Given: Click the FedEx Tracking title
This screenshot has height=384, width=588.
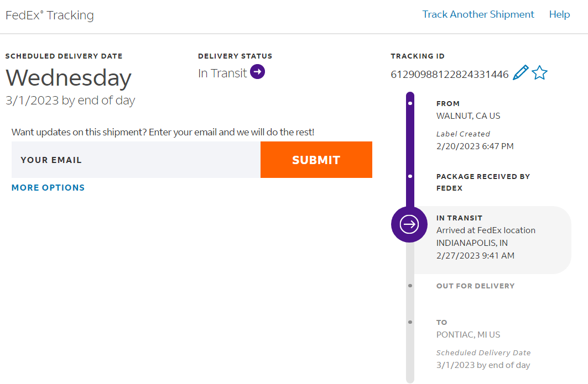Looking at the screenshot, I should pyautogui.click(x=50, y=15).
